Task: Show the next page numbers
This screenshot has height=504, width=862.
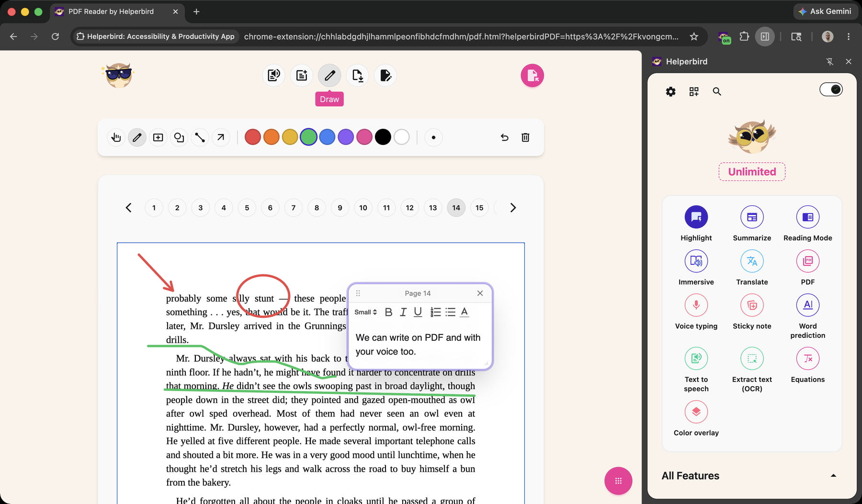Action: 513,208
